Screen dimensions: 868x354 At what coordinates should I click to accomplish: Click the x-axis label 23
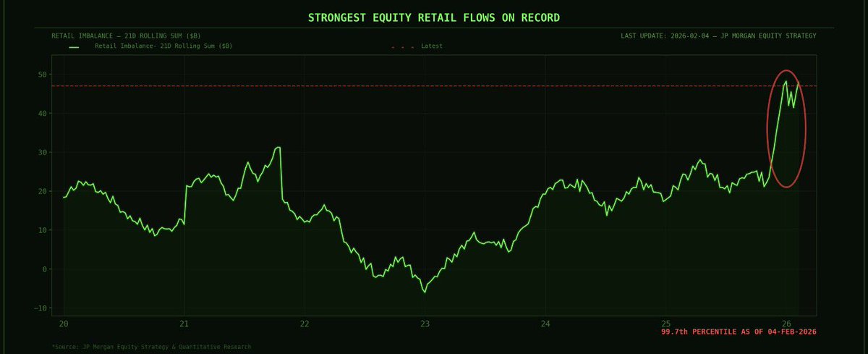pyautogui.click(x=425, y=323)
